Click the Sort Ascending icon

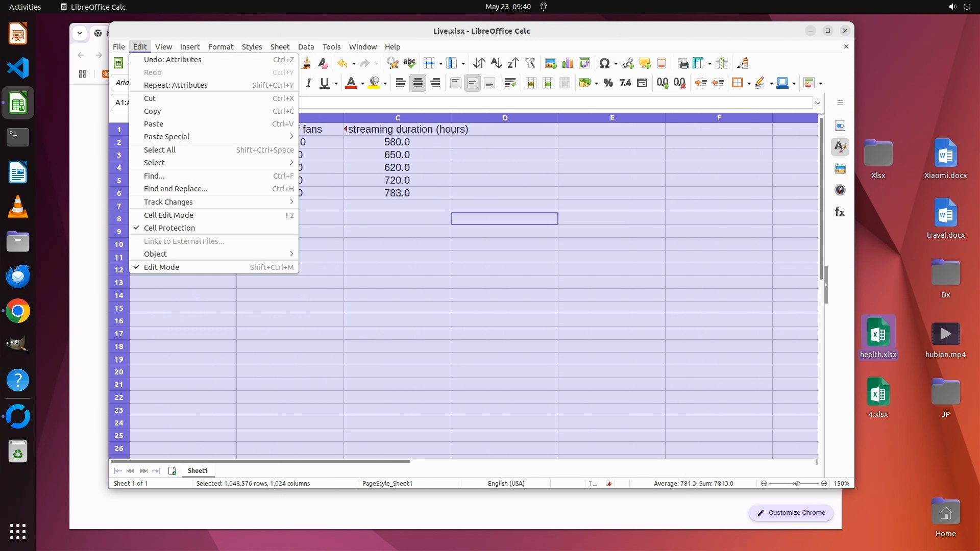[x=496, y=63]
